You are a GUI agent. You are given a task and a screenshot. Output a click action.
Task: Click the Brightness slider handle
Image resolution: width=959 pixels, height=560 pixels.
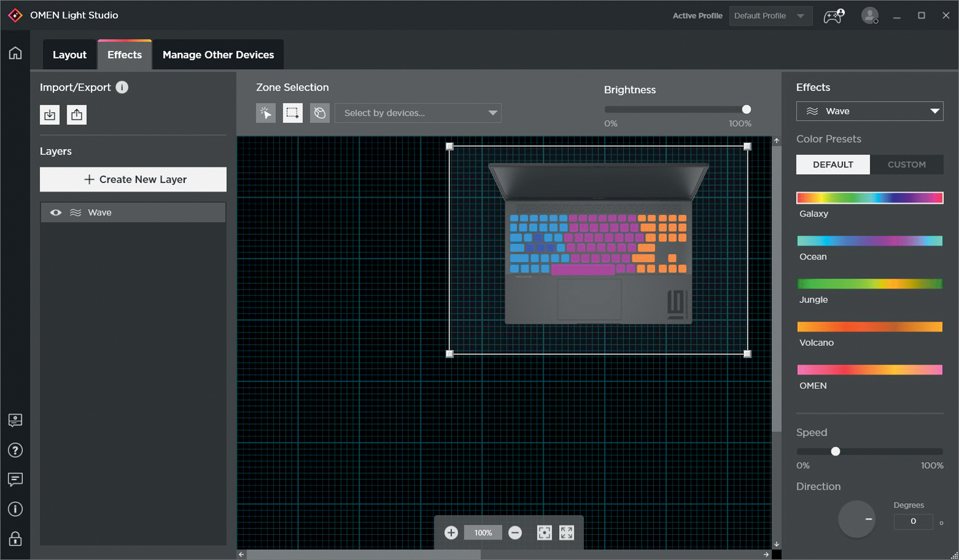[746, 110]
